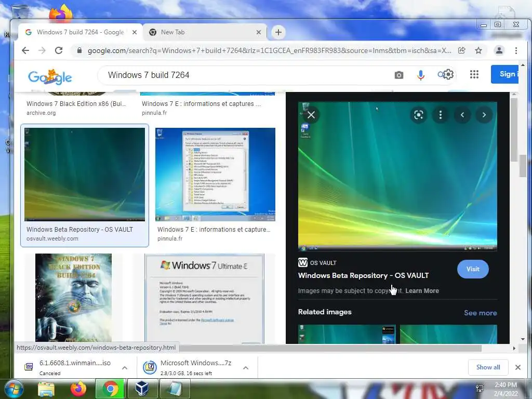This screenshot has height=399, width=532.
Task: Open Chrome three-dot menu
Action: (x=516, y=50)
